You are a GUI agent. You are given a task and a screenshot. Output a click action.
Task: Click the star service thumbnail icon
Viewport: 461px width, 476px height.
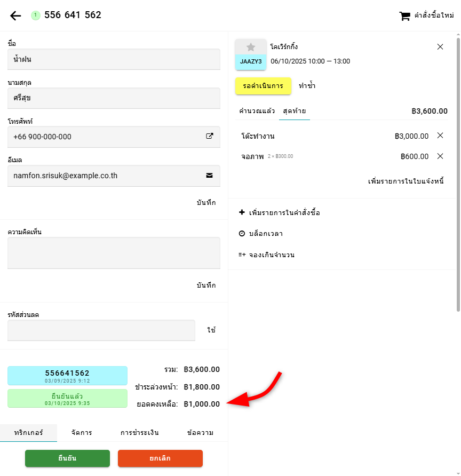251,47
